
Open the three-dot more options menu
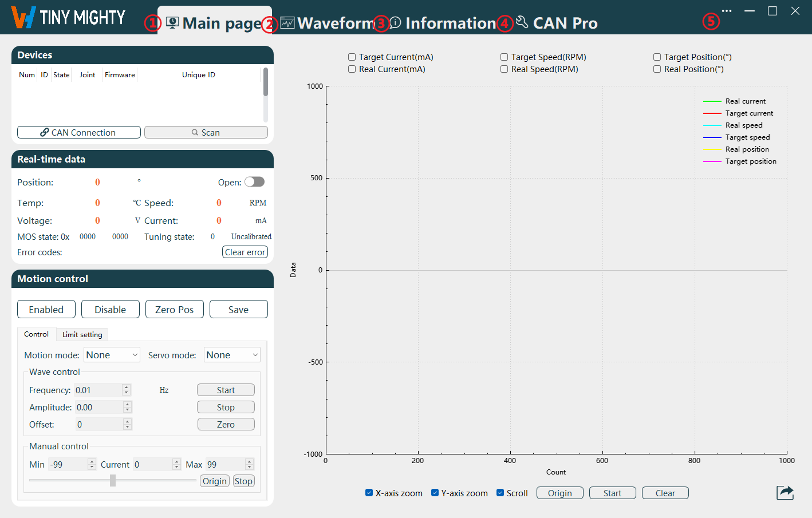(x=727, y=11)
